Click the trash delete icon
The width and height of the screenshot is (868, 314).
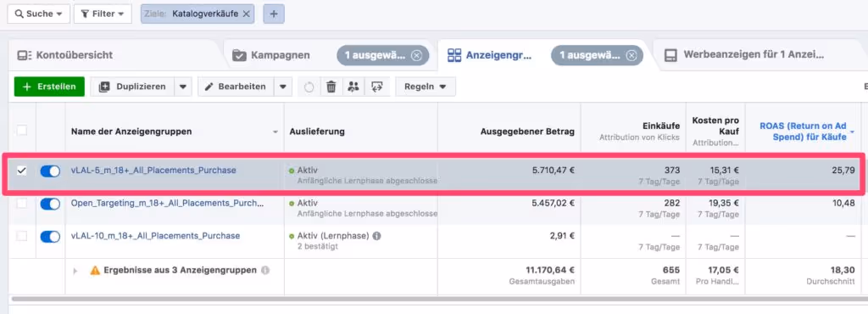pos(331,87)
